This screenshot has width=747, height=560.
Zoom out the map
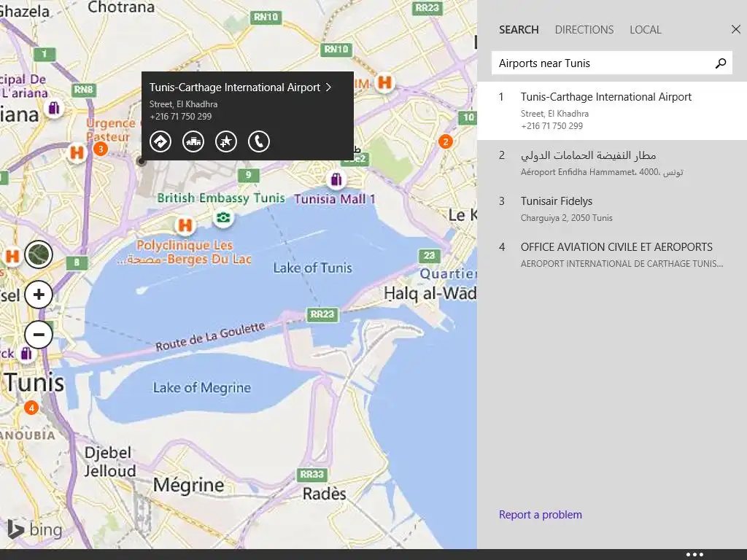[x=39, y=334]
